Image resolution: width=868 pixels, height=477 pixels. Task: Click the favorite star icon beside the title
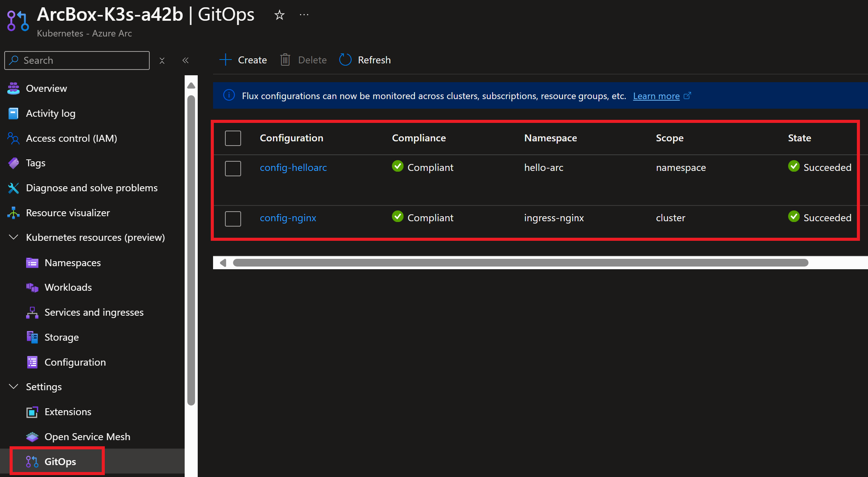click(x=279, y=15)
